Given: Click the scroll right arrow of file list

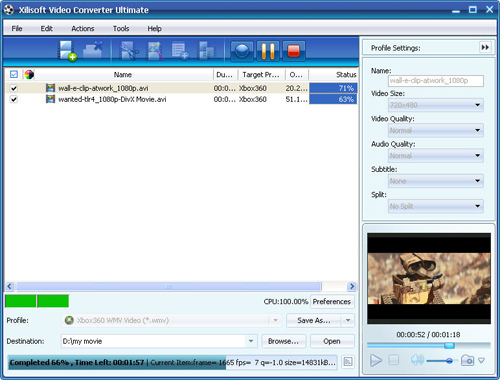Looking at the screenshot, I should click(x=352, y=286).
